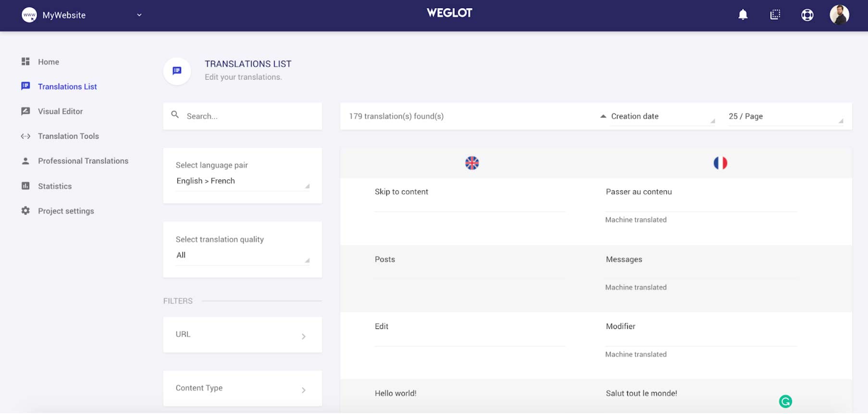Click the Search translations input field
868x414 pixels.
(x=243, y=116)
